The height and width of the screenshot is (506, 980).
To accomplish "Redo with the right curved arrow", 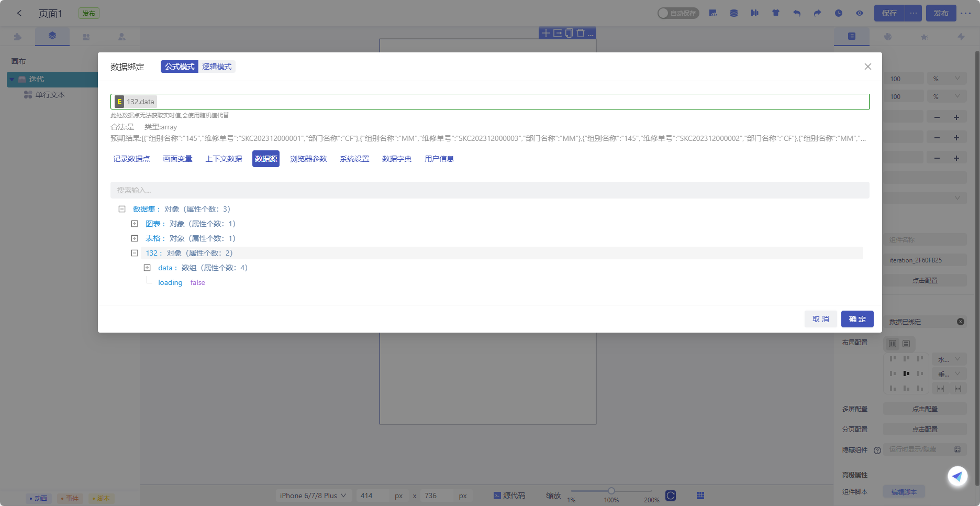I will 818,13.
